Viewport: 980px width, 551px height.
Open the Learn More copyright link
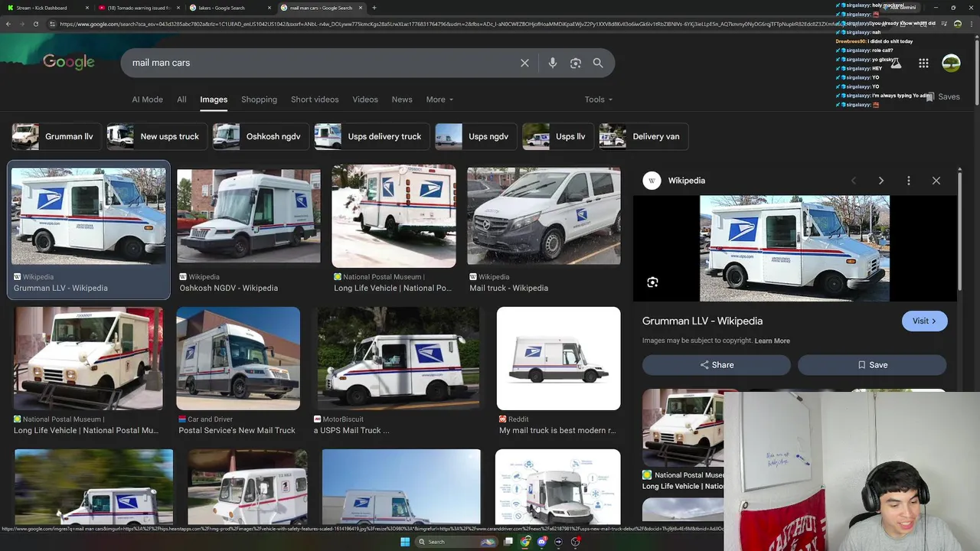tap(772, 341)
